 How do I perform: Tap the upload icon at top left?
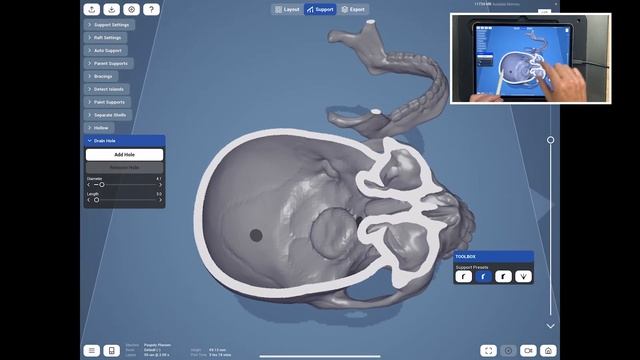pos(91,9)
